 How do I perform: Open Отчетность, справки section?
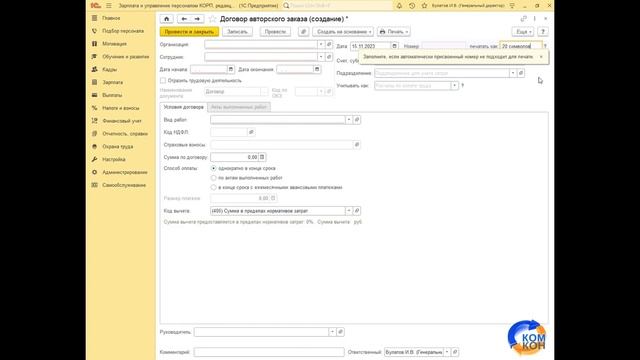point(124,133)
